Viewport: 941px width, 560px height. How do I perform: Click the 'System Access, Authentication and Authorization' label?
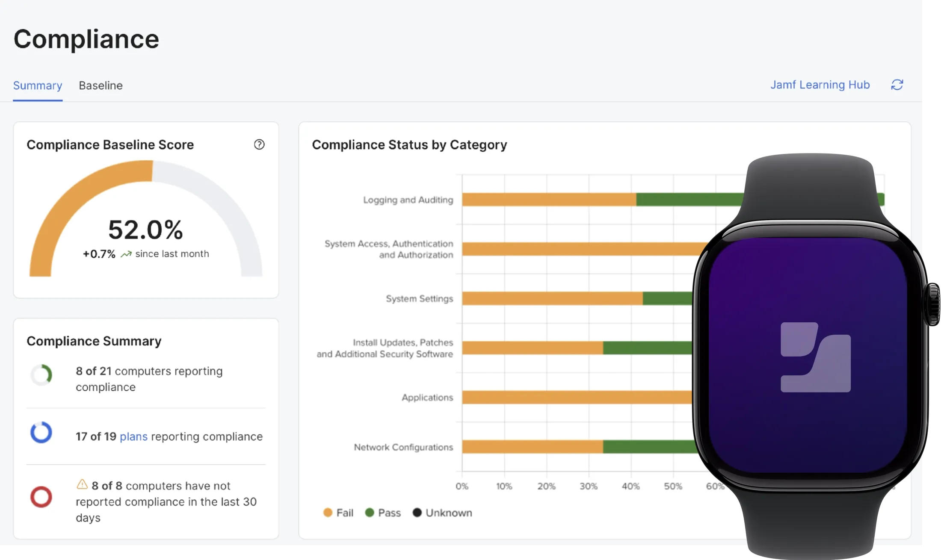389,249
